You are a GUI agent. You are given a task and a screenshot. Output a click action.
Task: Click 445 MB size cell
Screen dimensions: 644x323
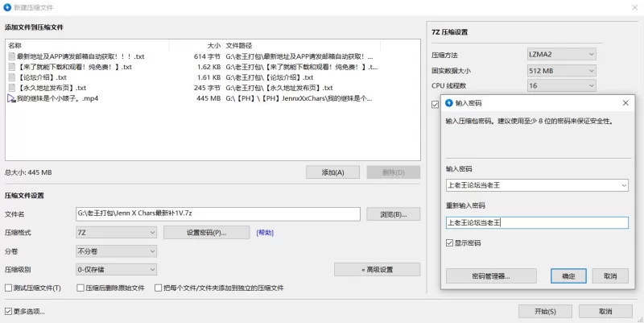[208, 98]
